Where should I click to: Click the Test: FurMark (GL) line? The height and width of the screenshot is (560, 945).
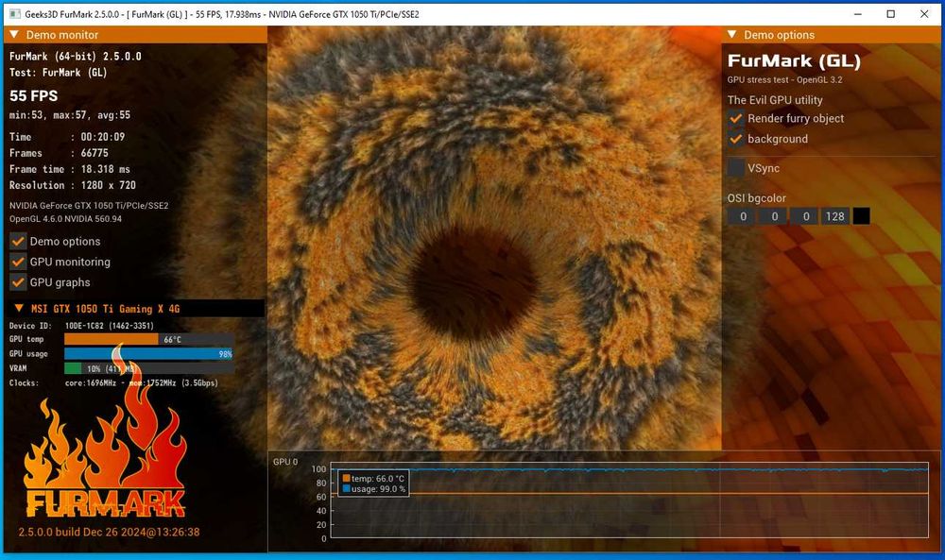[58, 73]
